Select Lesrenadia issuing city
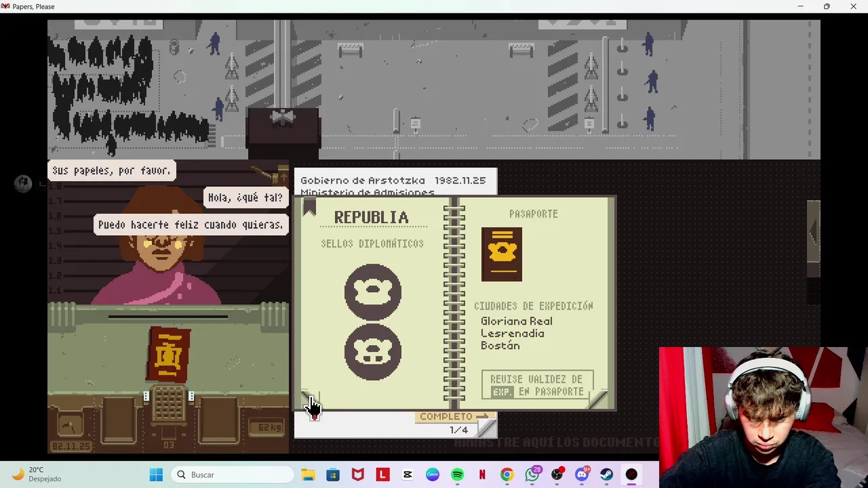 [513, 333]
